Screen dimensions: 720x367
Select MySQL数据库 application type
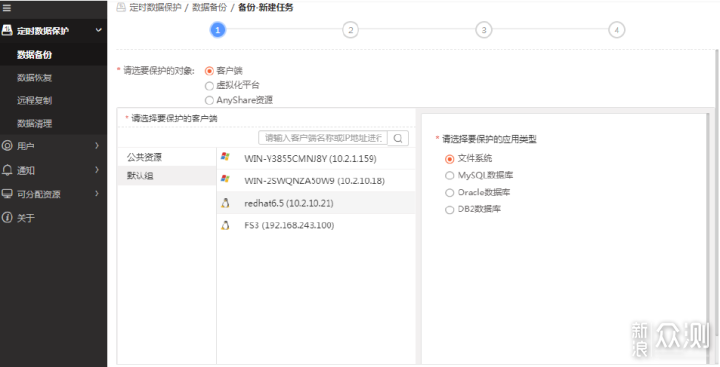(x=450, y=175)
